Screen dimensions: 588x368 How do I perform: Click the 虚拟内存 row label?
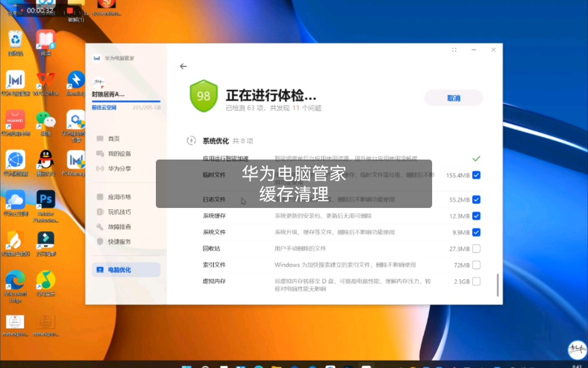tap(214, 281)
